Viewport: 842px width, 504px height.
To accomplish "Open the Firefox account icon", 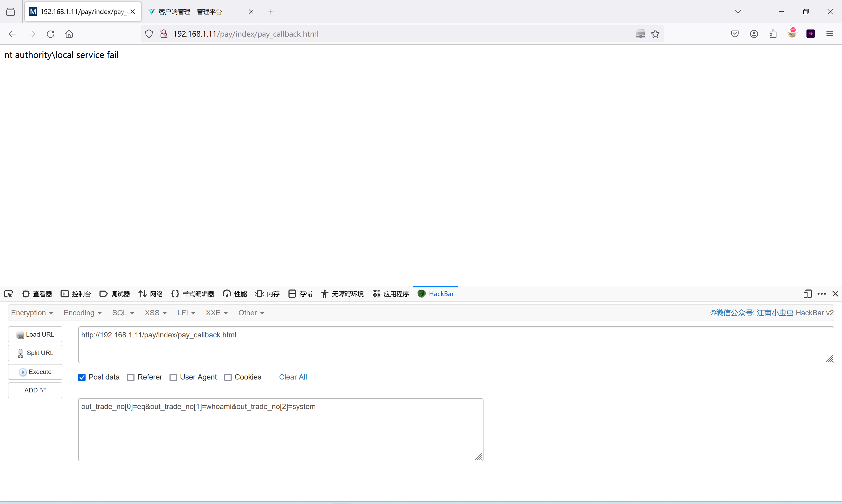I will [x=754, y=34].
